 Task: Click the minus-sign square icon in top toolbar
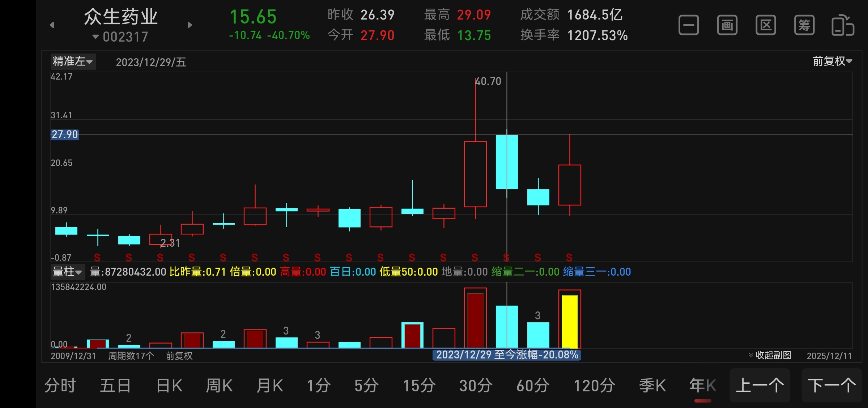(689, 25)
